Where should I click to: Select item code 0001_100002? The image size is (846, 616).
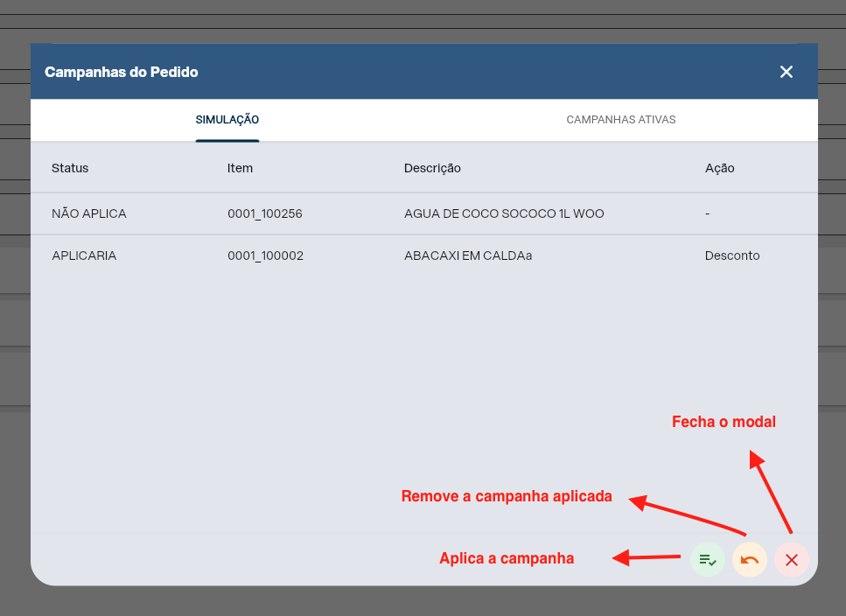[x=265, y=255]
